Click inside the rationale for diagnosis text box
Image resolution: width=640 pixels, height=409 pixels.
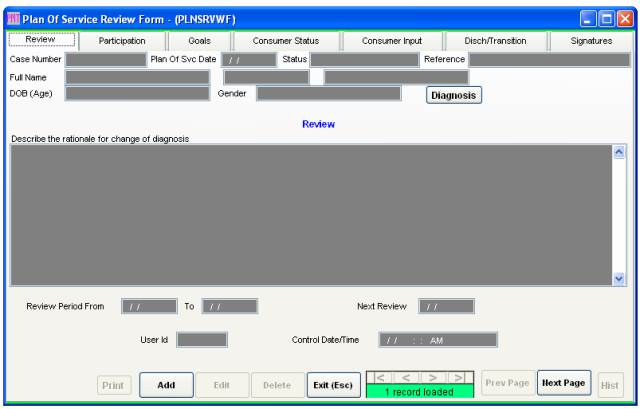pos(310,215)
